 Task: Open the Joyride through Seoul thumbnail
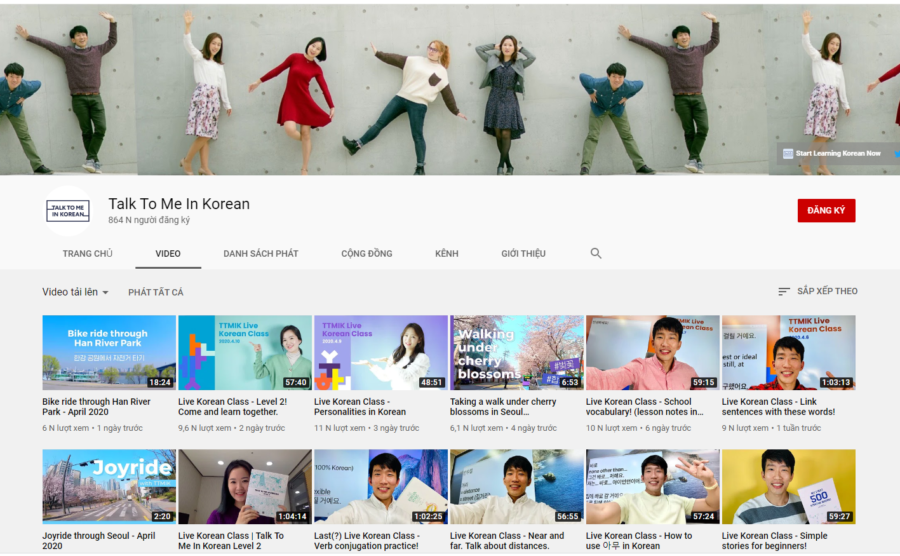(x=109, y=487)
